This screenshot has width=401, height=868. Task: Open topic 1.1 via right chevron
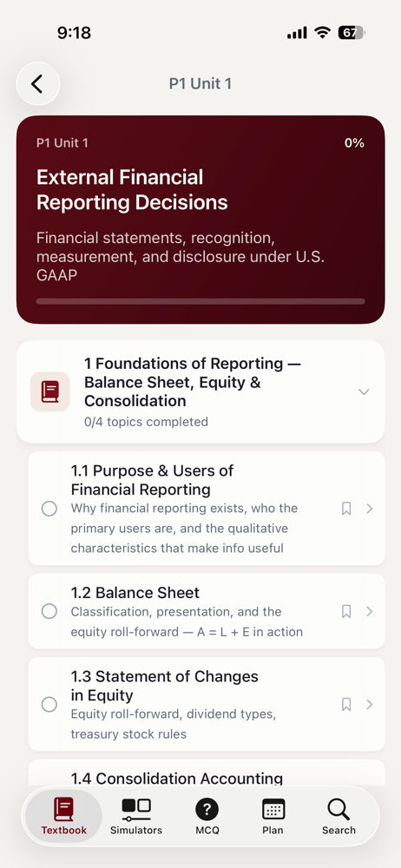pos(370,508)
